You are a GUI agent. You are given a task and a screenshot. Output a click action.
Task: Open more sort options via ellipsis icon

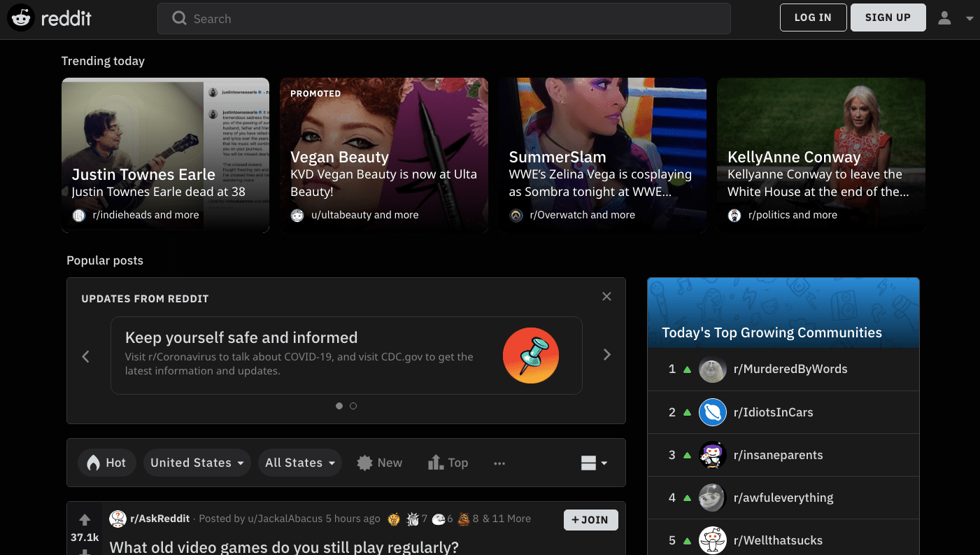click(499, 463)
